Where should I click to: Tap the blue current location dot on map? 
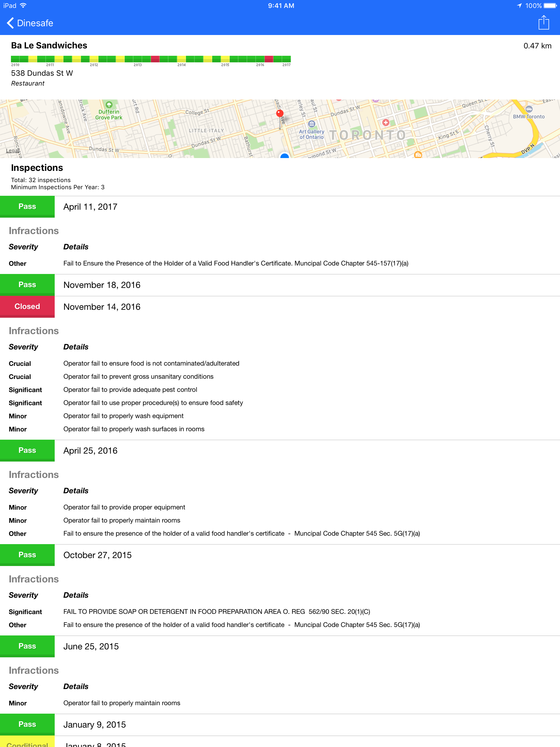(285, 156)
